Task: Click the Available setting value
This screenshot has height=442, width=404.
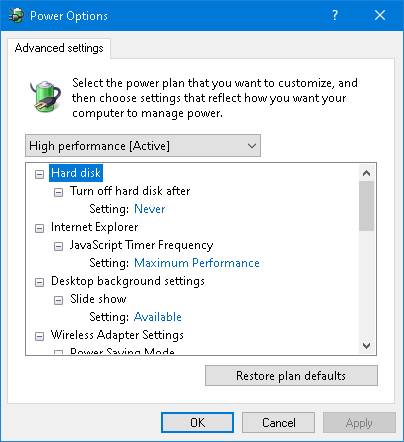Action: [158, 317]
